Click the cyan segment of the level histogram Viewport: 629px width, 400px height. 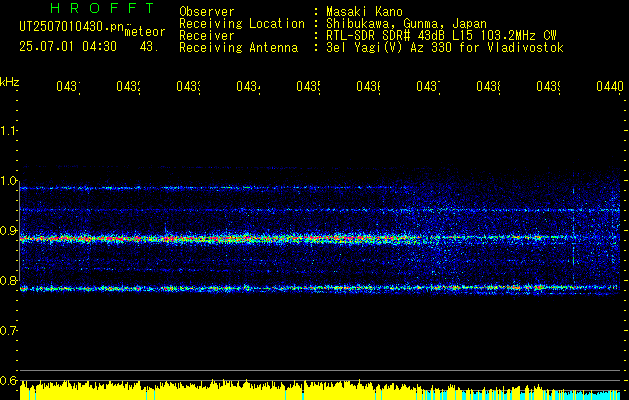click(582, 395)
